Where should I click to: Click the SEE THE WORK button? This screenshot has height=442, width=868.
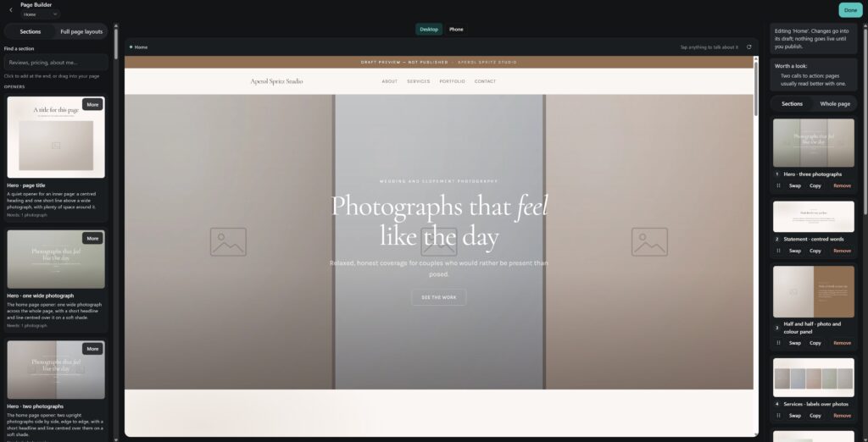coord(439,297)
